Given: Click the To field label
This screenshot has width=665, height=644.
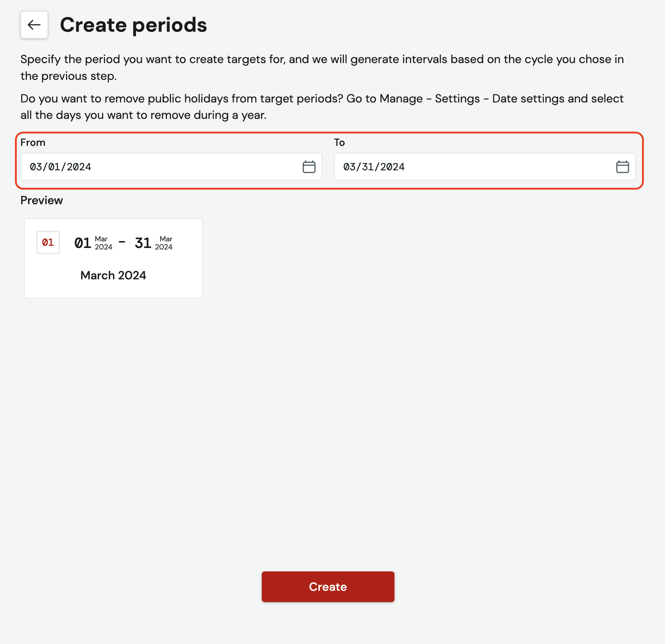Looking at the screenshot, I should (x=339, y=142).
